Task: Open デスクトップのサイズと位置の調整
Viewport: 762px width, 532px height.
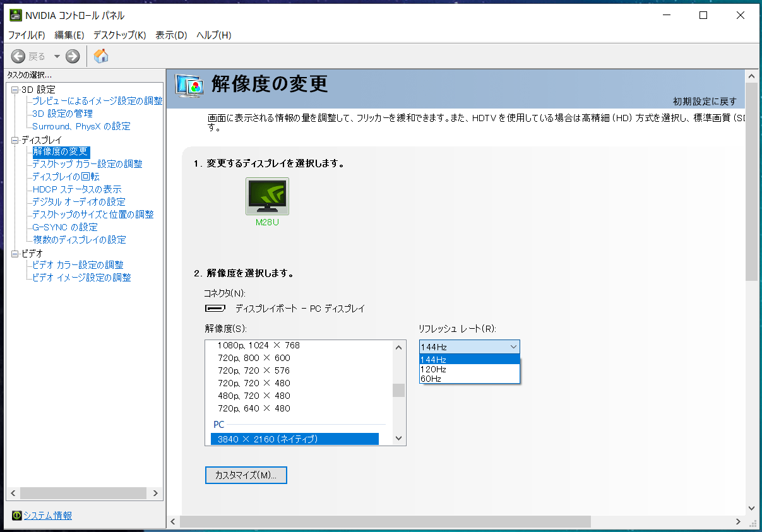Action: pyautogui.click(x=93, y=215)
